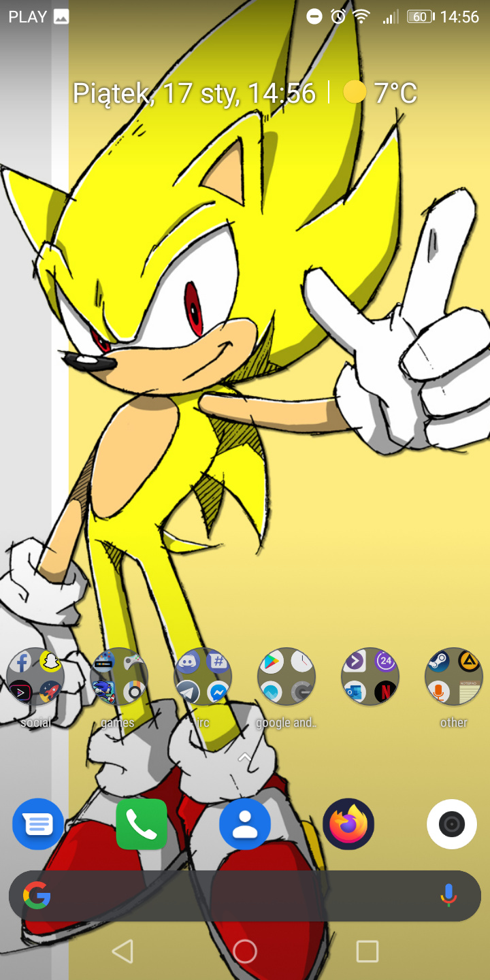Tap the sun weather icon
Screen dimensions: 490x980
coord(355,92)
